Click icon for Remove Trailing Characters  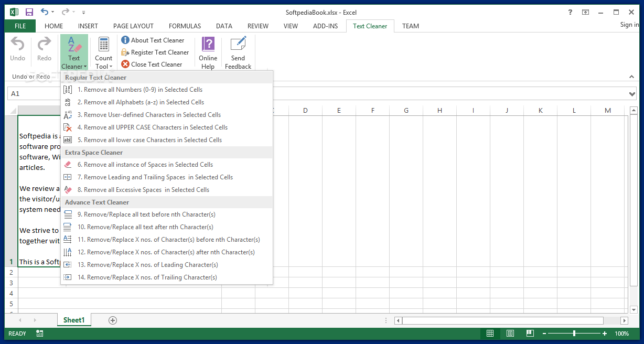point(68,277)
